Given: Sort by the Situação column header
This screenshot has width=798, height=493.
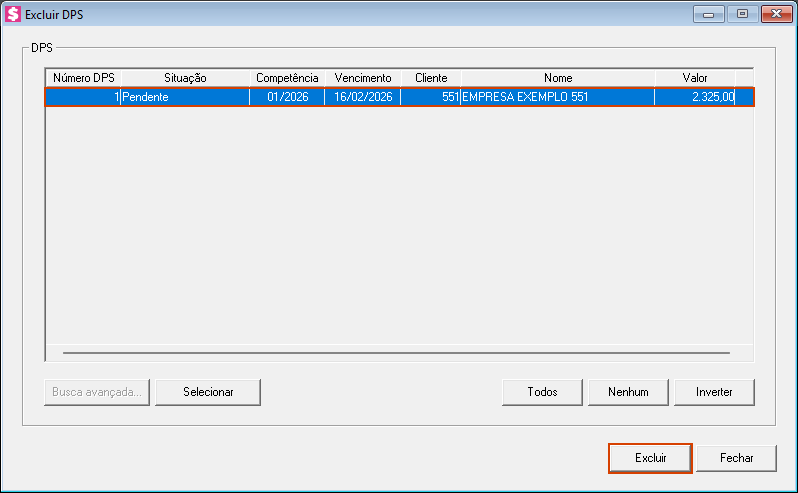Looking at the screenshot, I should click(x=184, y=78).
